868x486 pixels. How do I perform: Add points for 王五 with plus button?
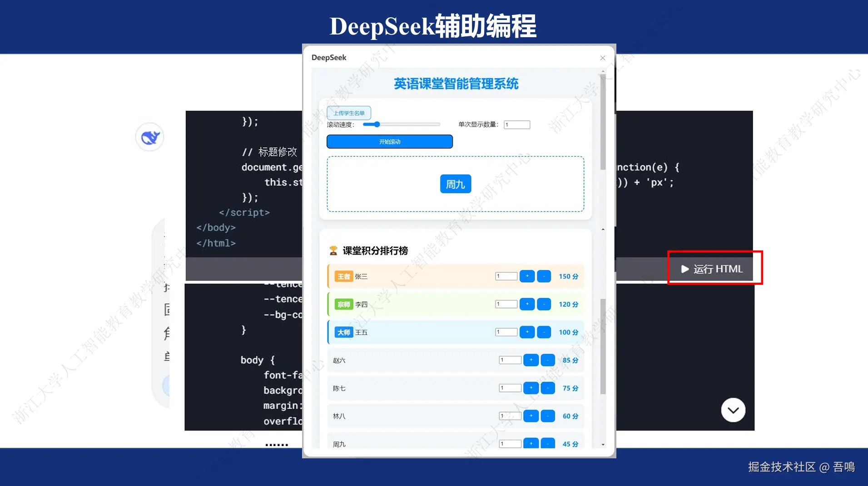(527, 332)
